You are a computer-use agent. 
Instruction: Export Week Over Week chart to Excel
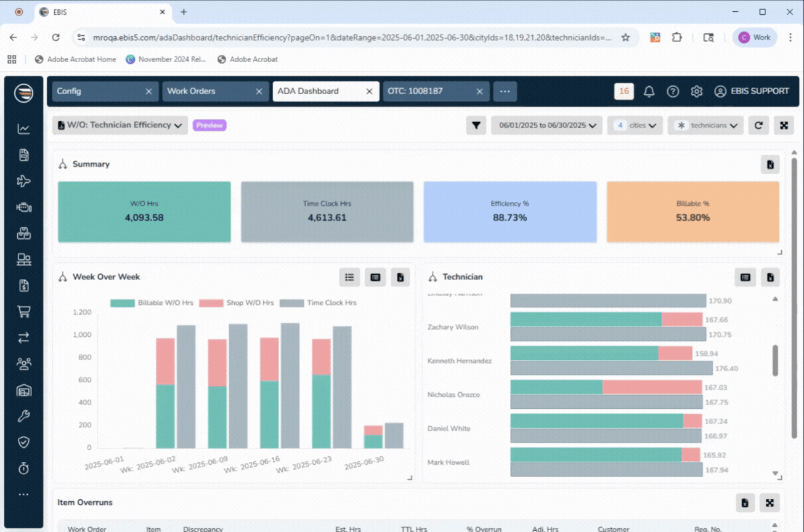coord(400,277)
